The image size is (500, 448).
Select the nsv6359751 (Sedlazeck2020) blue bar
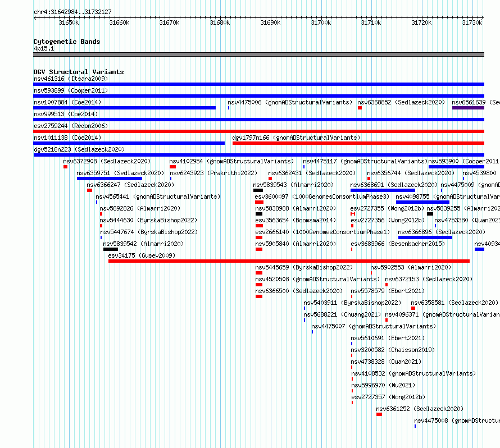110,179
